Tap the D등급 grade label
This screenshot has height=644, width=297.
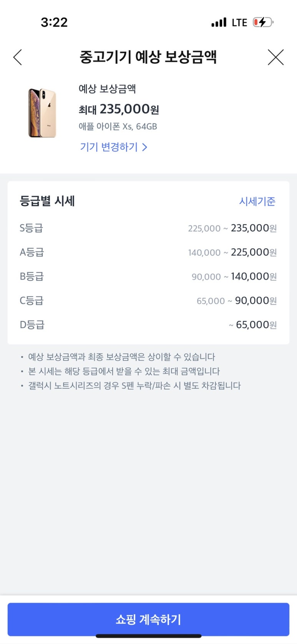pos(32,325)
